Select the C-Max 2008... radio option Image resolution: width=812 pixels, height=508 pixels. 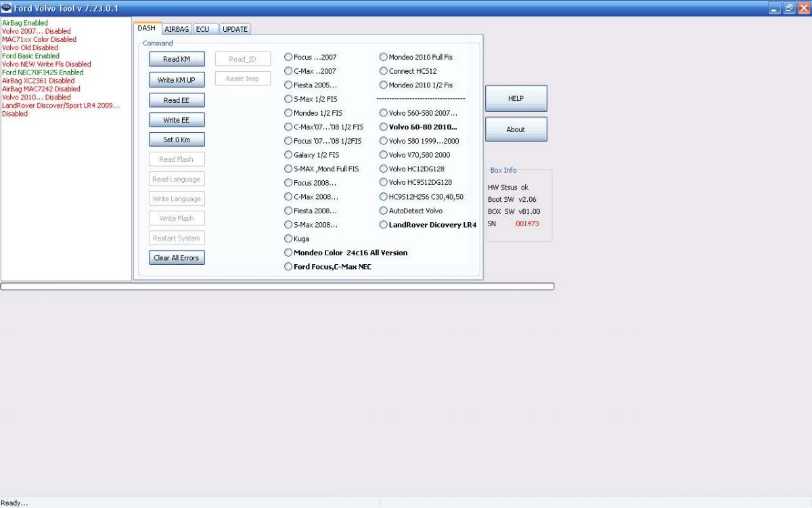(x=311, y=197)
